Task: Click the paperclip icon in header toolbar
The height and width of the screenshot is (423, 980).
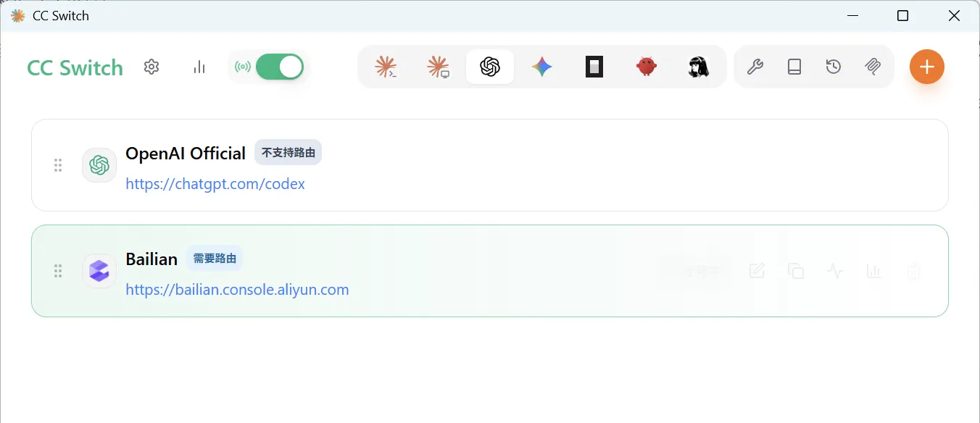Action: (873, 67)
